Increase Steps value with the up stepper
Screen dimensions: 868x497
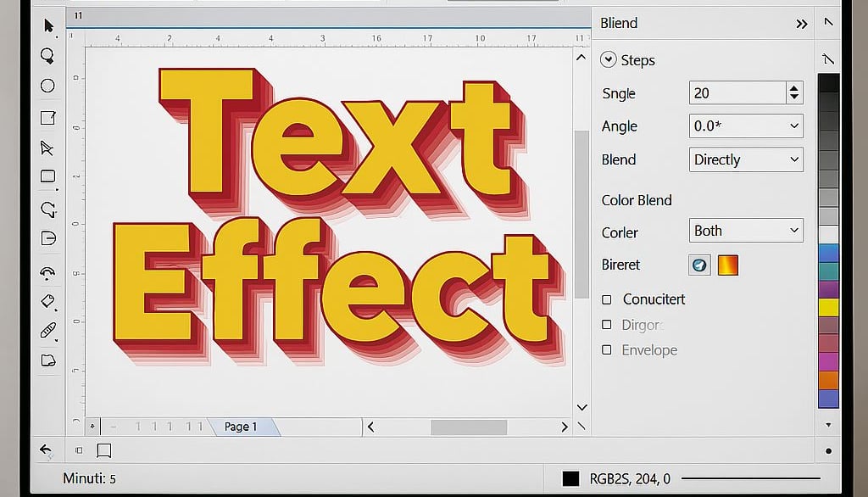(x=793, y=87)
